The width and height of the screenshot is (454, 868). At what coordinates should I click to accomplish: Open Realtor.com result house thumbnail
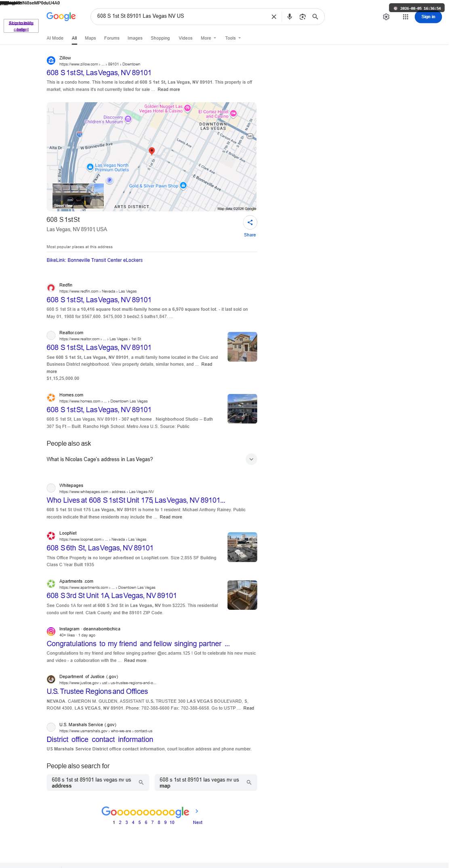(242, 347)
